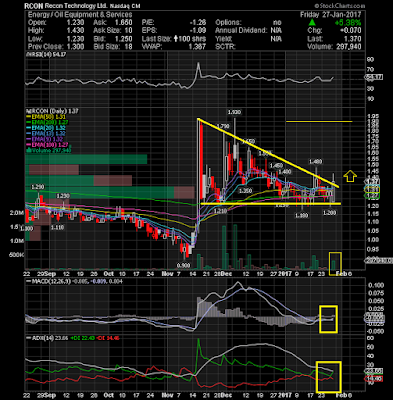Click the 1.110 price label

tap(57, 227)
